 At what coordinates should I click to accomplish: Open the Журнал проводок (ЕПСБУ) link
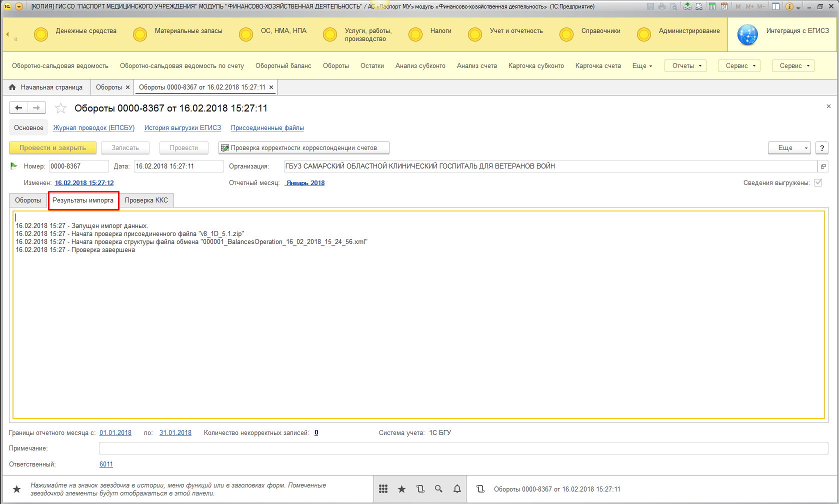point(94,128)
